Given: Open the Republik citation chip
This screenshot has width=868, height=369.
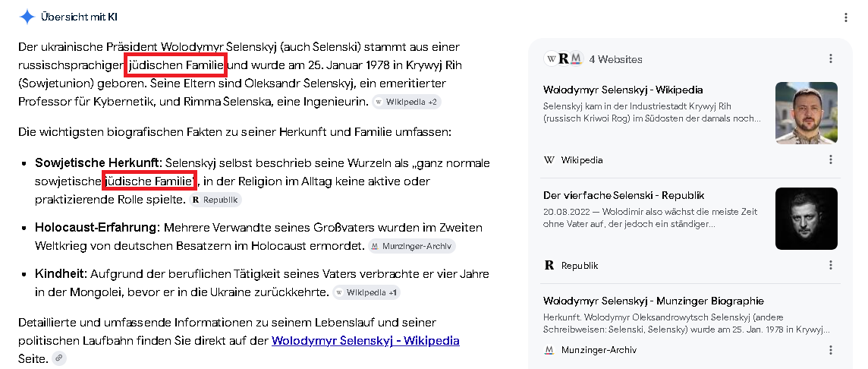Looking at the screenshot, I should point(215,200).
